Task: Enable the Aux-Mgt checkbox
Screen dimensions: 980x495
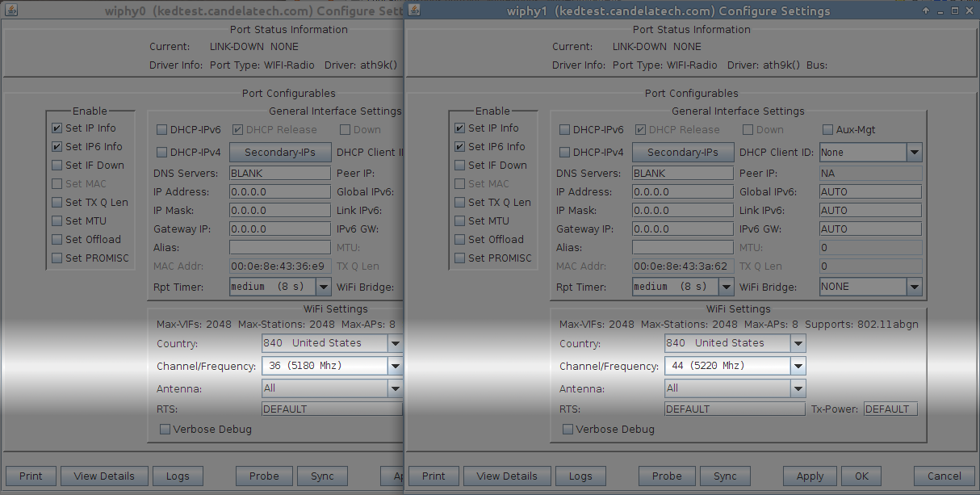Action: click(827, 129)
